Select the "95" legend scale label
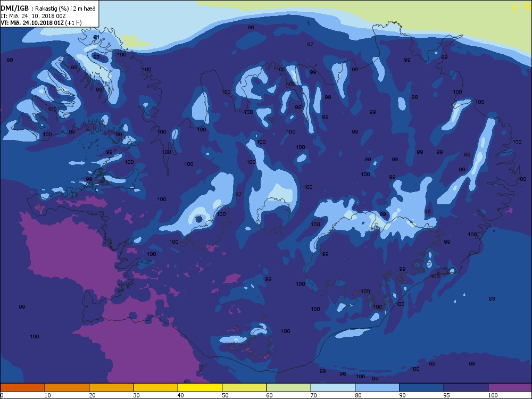This screenshot has width=532, height=399. coord(447,395)
